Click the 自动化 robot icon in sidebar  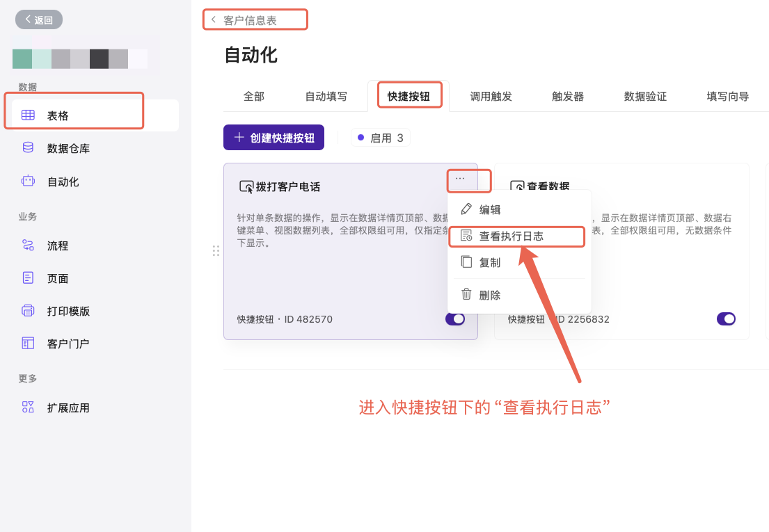[28, 182]
